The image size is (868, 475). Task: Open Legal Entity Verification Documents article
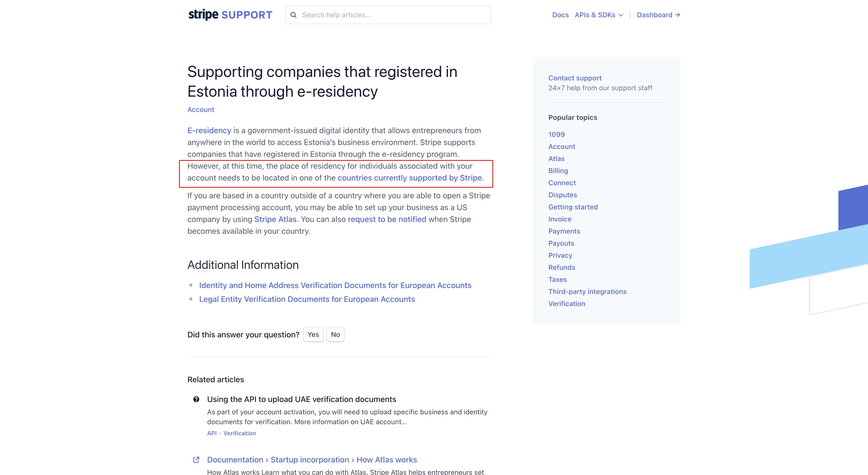[307, 299]
